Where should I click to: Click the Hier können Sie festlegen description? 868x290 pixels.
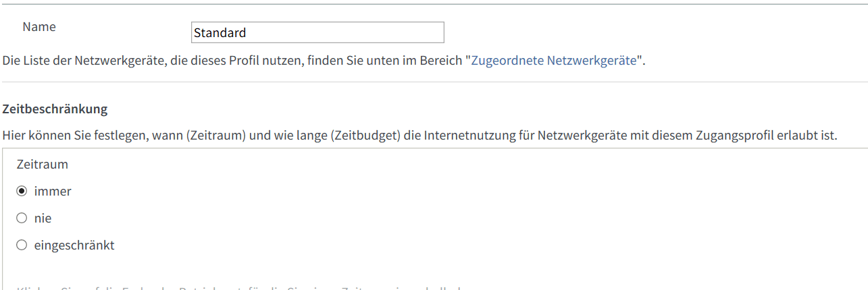tap(419, 136)
